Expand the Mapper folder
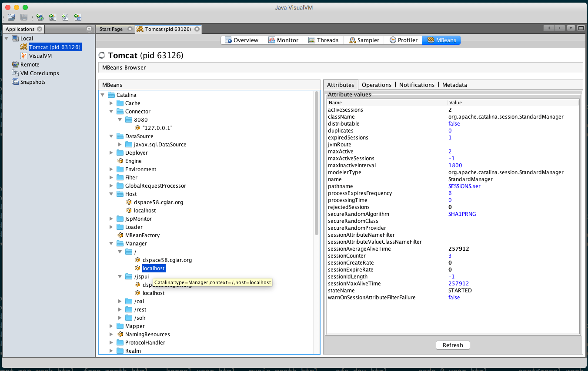Viewport: 588px width, 371px height. tap(111, 326)
